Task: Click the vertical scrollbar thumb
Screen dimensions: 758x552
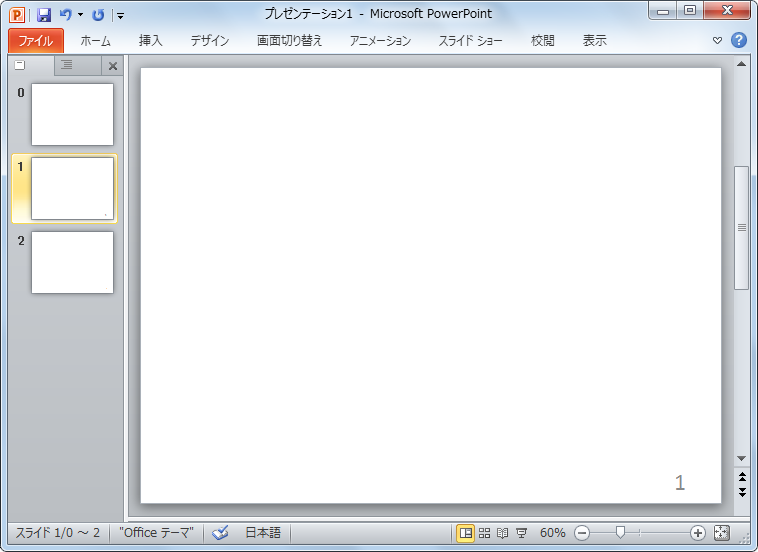Action: pyautogui.click(x=742, y=228)
